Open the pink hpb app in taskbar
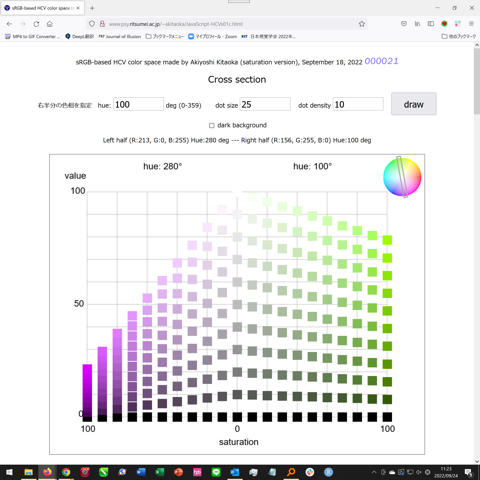480x480 pixels. 197,472
